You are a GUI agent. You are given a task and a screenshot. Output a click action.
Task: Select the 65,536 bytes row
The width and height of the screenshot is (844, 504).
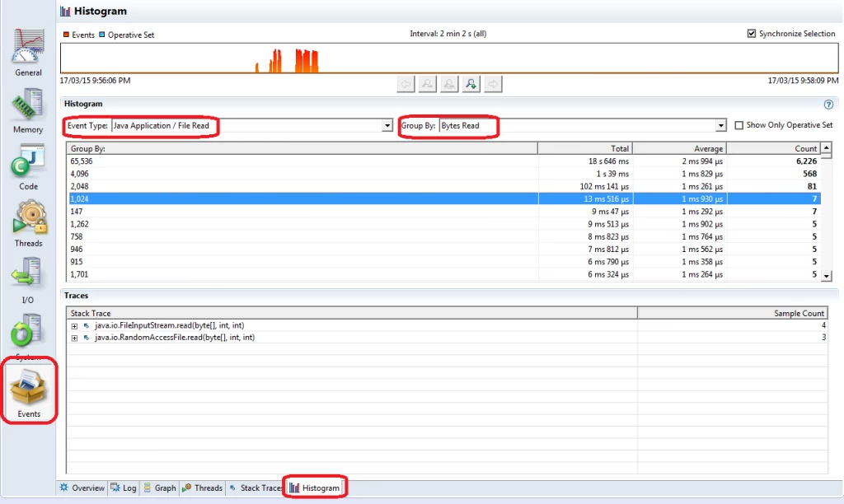pyautogui.click(x=444, y=161)
